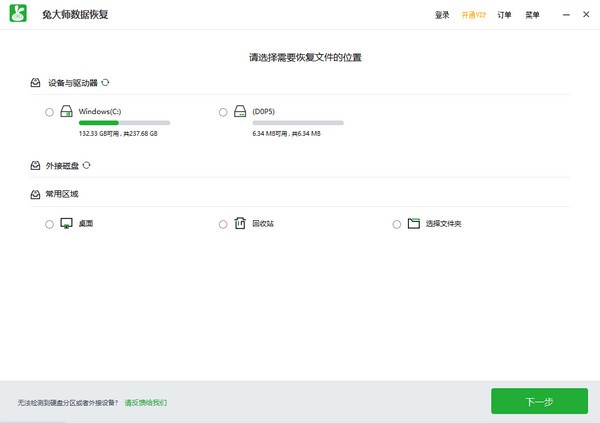The height and width of the screenshot is (423, 600).
Task: Click the Windows(C:) usage progress bar
Action: tap(124, 123)
